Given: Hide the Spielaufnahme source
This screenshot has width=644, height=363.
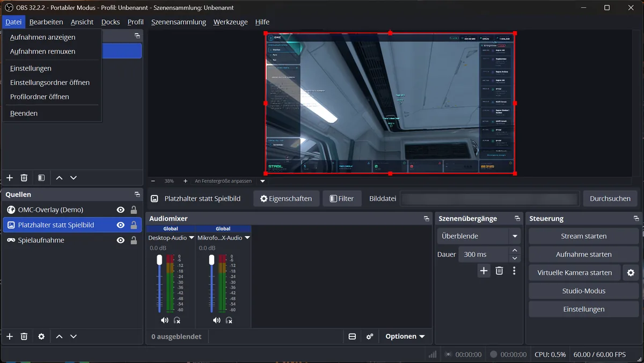Looking at the screenshot, I should click(121, 240).
